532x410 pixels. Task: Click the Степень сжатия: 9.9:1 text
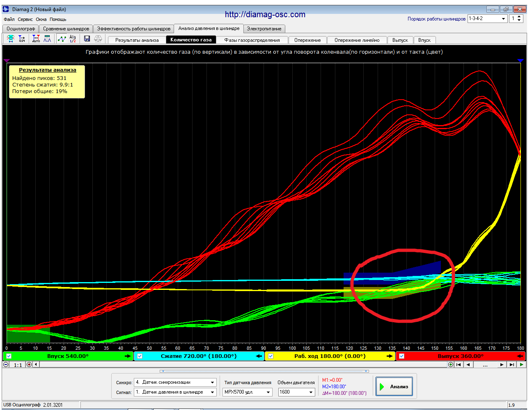(43, 85)
